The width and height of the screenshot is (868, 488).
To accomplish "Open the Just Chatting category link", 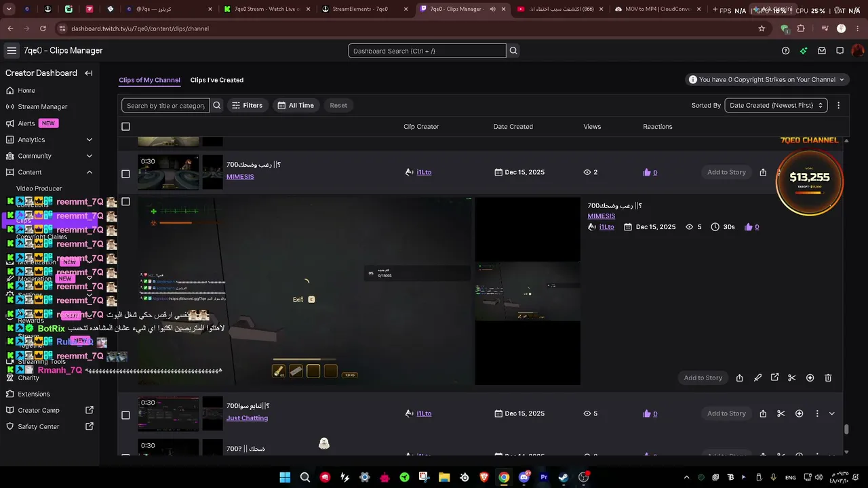I will (247, 418).
